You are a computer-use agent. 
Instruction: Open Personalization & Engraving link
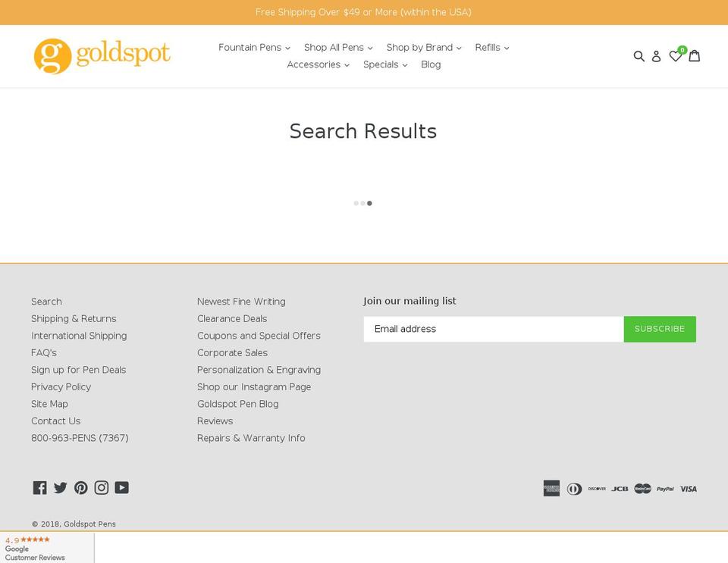tap(259, 370)
